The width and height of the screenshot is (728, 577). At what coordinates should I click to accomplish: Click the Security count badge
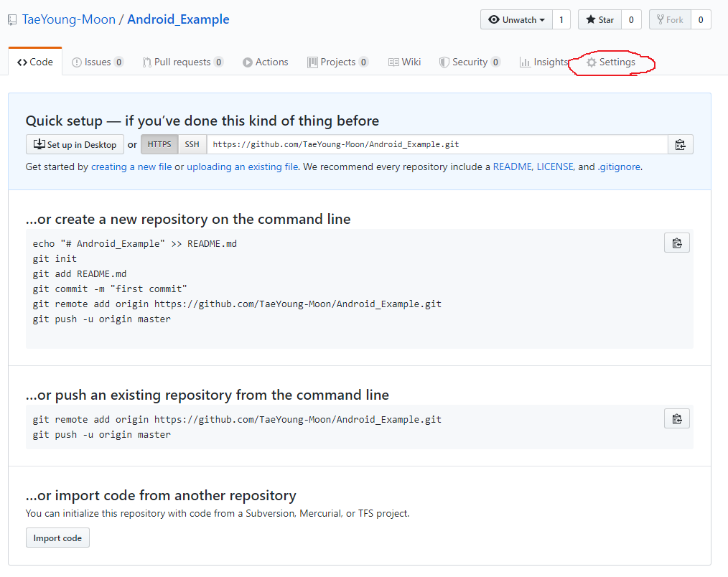pyautogui.click(x=495, y=62)
